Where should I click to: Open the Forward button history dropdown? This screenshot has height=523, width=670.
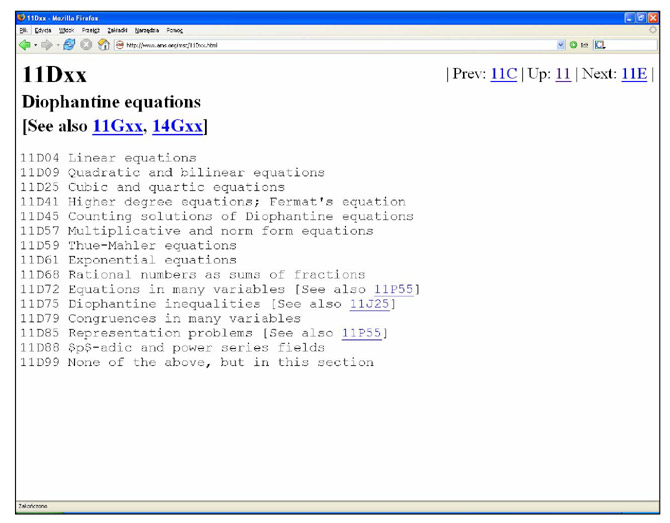(x=58, y=45)
